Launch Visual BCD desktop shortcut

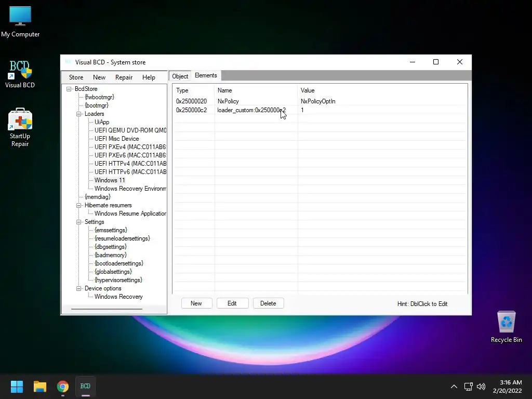20,74
